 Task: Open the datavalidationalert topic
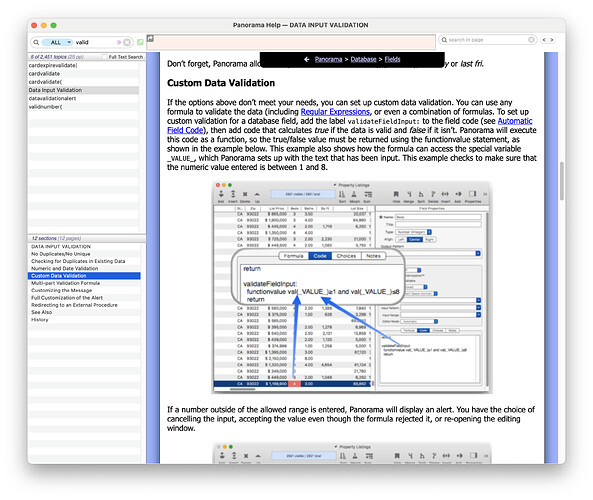[x=83, y=99]
